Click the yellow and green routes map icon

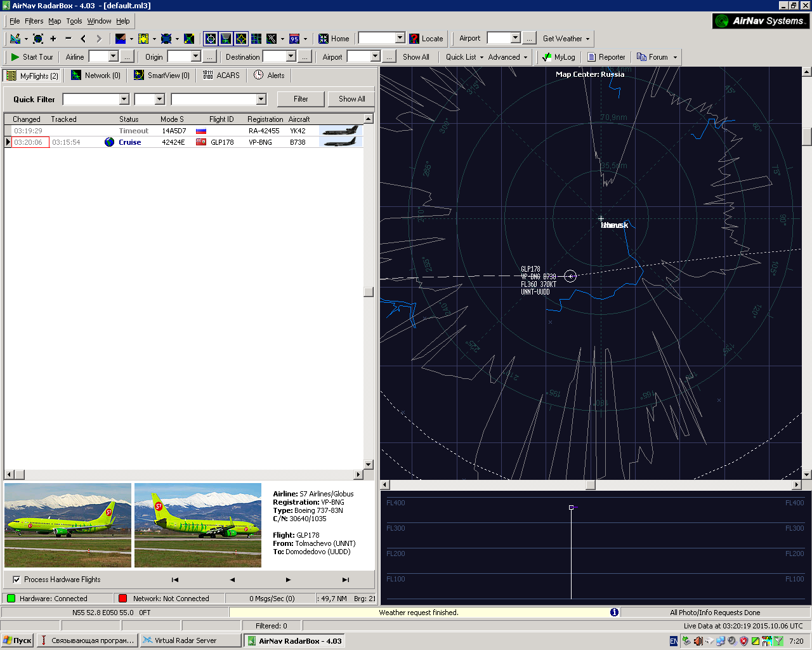click(189, 39)
